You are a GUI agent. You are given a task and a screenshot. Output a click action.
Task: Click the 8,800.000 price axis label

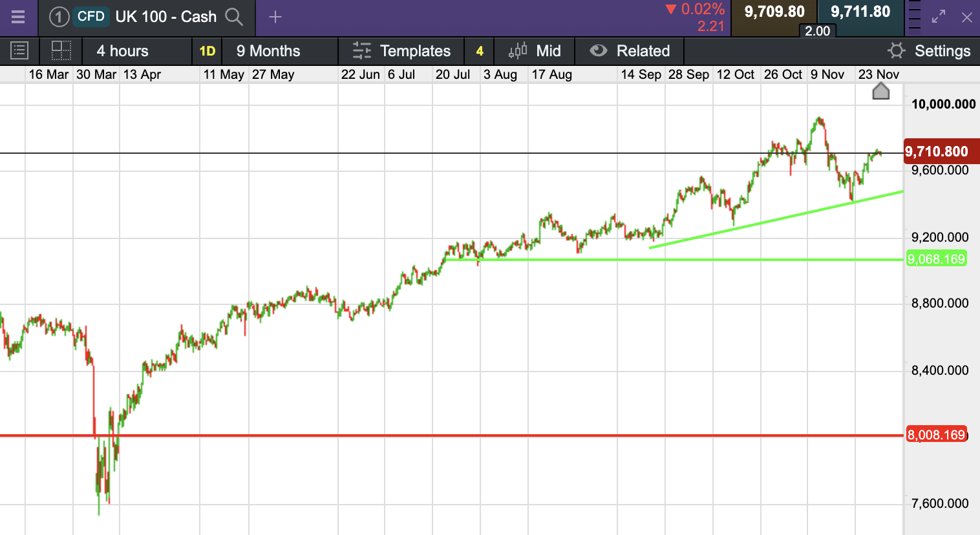tap(940, 303)
